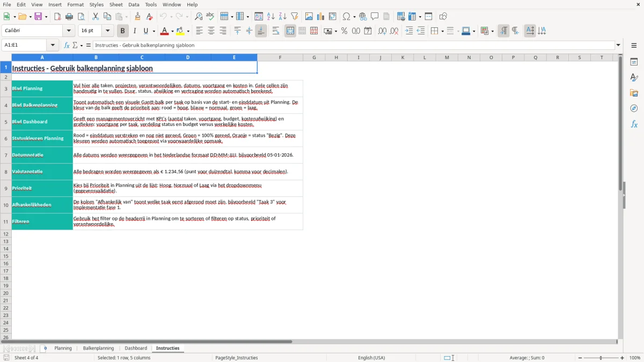Sort descending Z to A

coord(283,17)
